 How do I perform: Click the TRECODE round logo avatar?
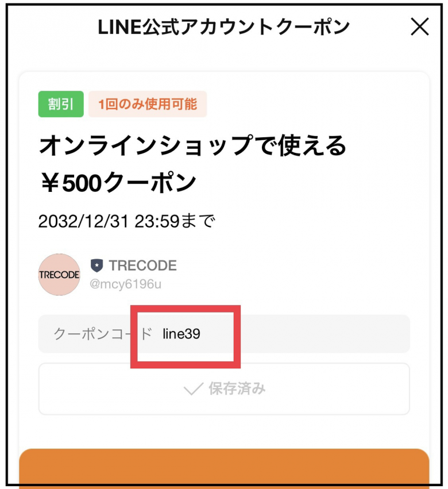[59, 275]
